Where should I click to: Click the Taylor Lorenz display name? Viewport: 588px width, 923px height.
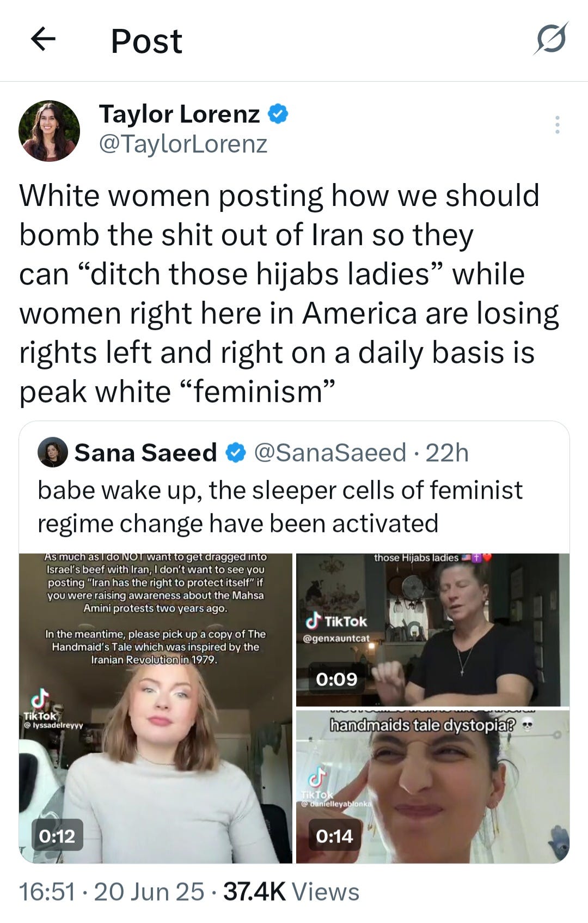click(x=180, y=114)
